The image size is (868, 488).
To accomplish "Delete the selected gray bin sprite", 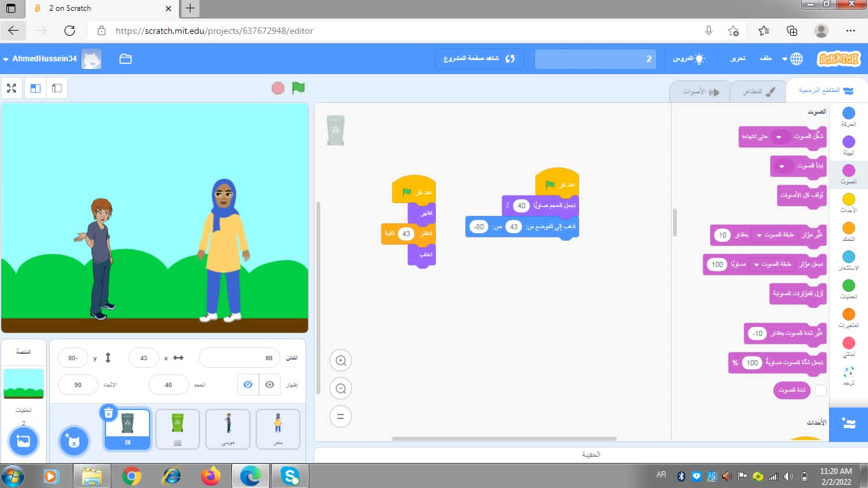I will tap(109, 413).
